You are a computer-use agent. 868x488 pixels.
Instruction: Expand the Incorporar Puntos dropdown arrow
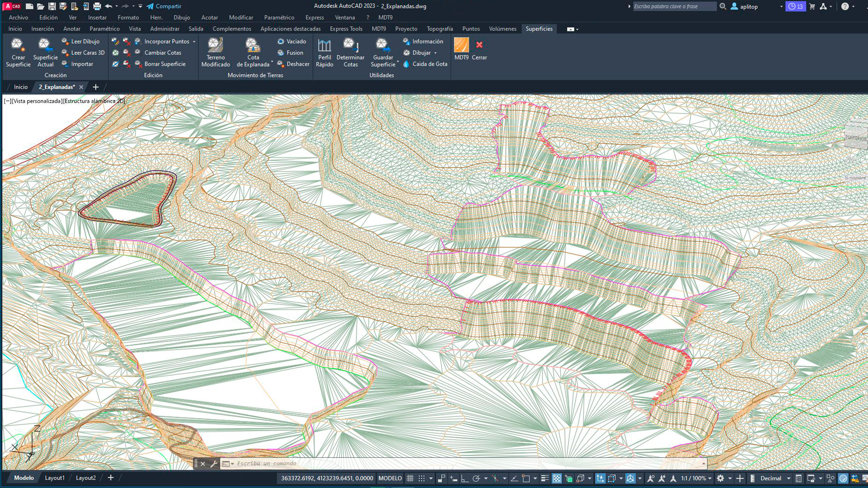(194, 42)
